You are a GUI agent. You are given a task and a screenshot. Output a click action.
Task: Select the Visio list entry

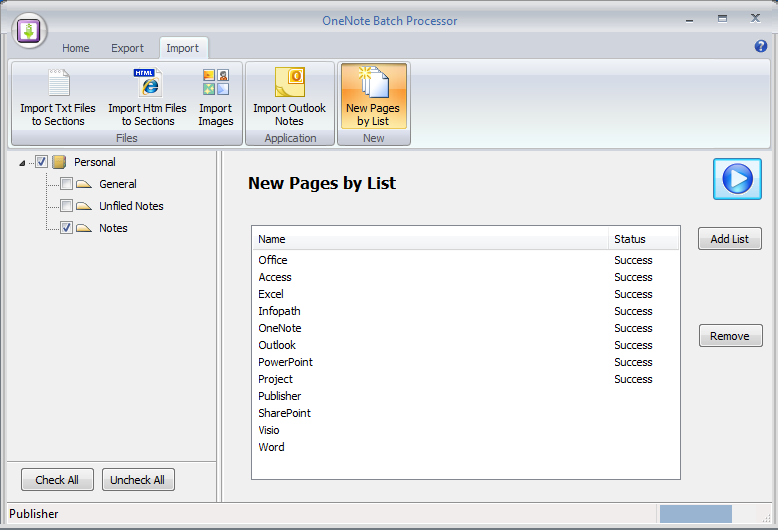click(465, 430)
